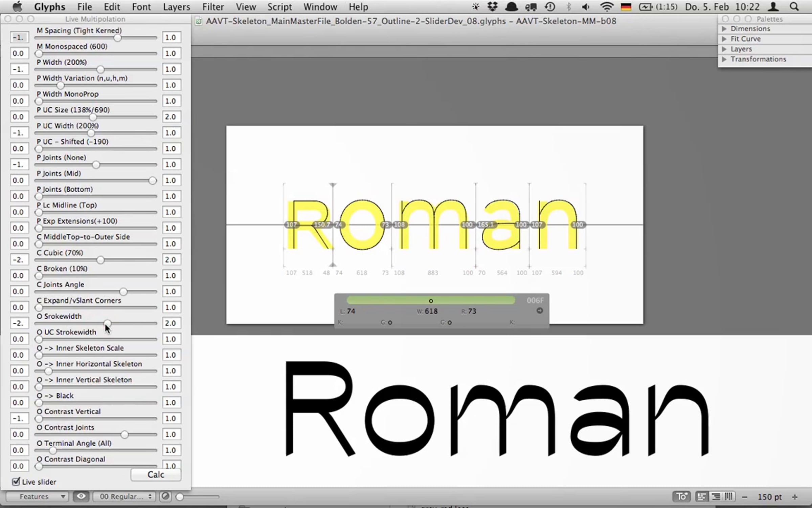812x508 pixels.
Task: Open the Dropbox menu bar icon
Action: point(493,7)
